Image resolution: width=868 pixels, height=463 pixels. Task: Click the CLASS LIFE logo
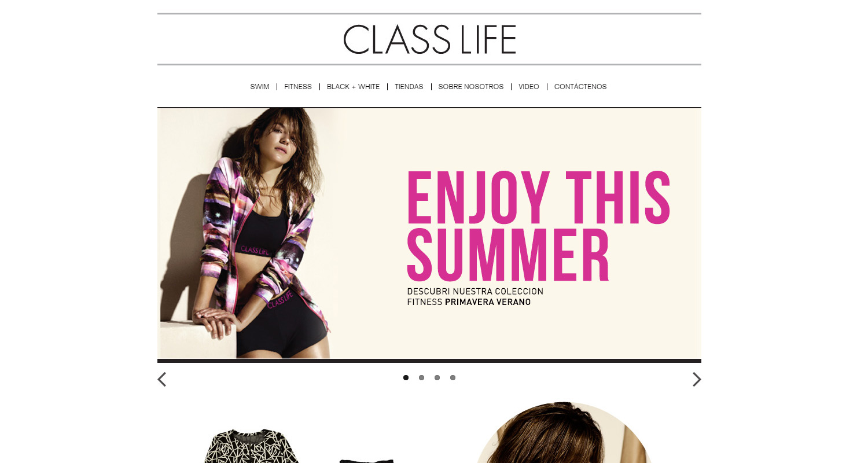(x=429, y=39)
